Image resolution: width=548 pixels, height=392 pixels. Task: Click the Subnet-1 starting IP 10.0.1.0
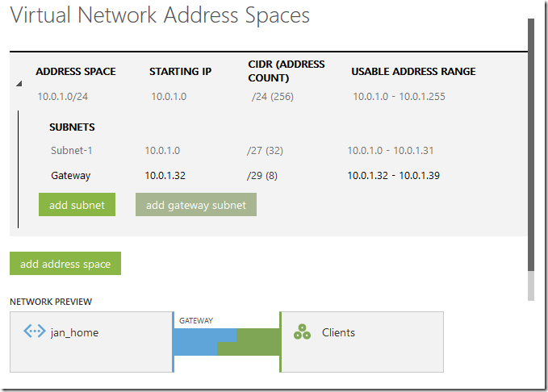click(x=162, y=151)
